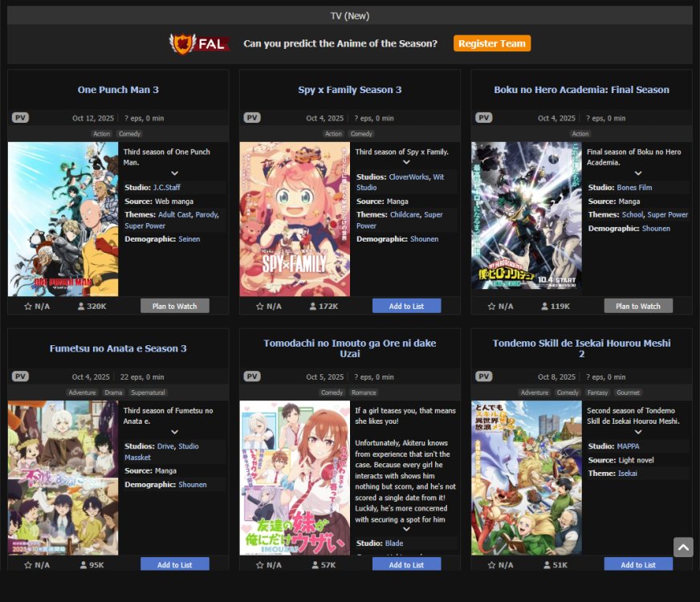The height and width of the screenshot is (602, 700).
Task: Expand the Fumetsu no Anata e synopsis
Action: (174, 432)
